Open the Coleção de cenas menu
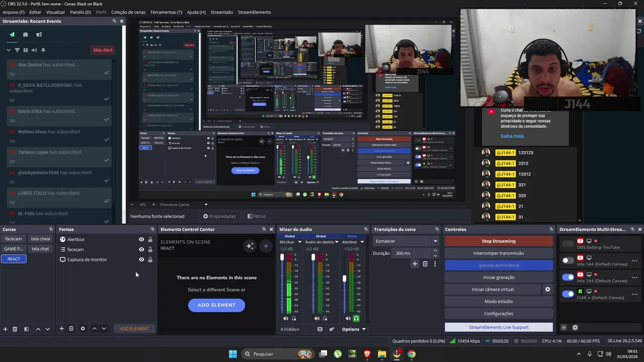Screen dimensions: 644x362 pos(128,12)
